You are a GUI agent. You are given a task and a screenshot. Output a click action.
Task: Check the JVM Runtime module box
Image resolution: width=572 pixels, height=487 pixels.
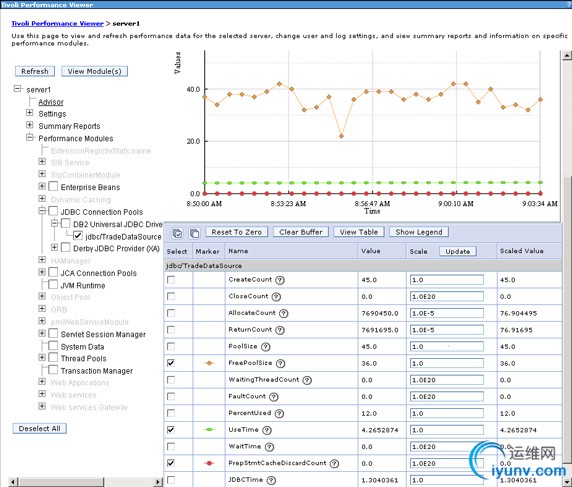[x=53, y=285]
